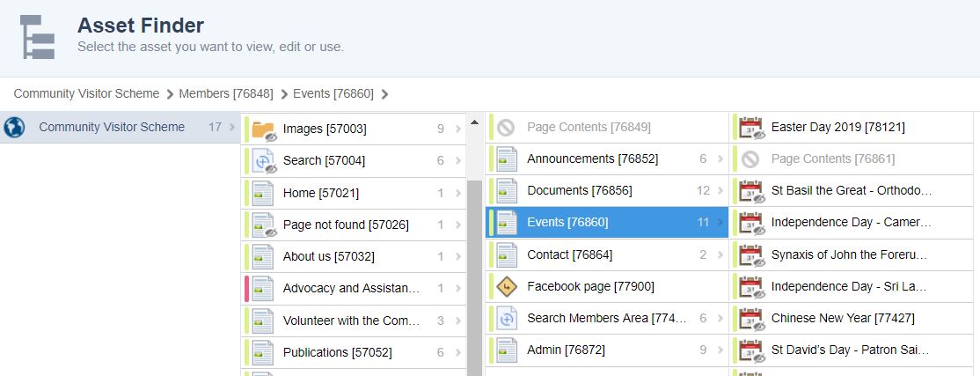Click the Community Visitor Scheme globe icon

pos(14,128)
